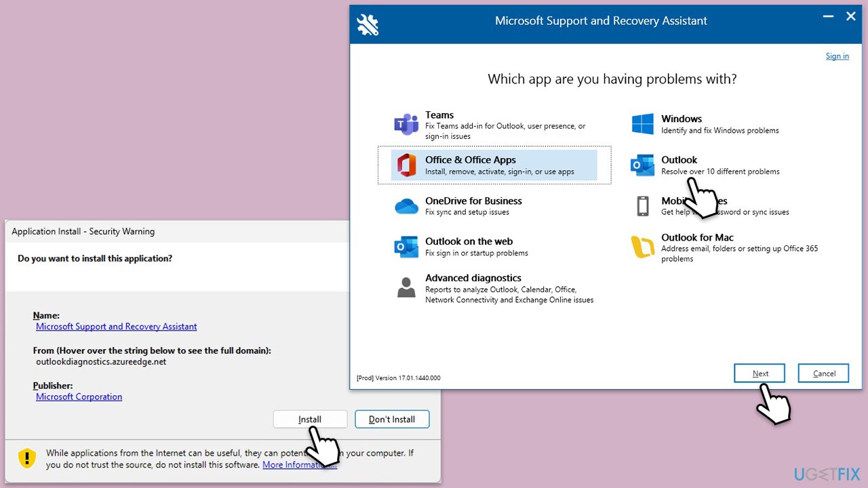The image size is (868, 488).
Task: Click the Version 17.01.1440.000 label
Action: coord(398,378)
